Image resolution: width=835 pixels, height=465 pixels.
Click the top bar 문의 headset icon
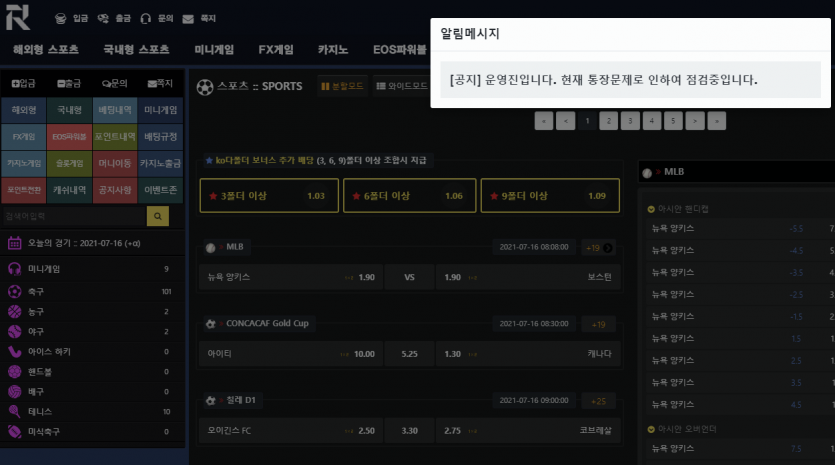click(145, 19)
